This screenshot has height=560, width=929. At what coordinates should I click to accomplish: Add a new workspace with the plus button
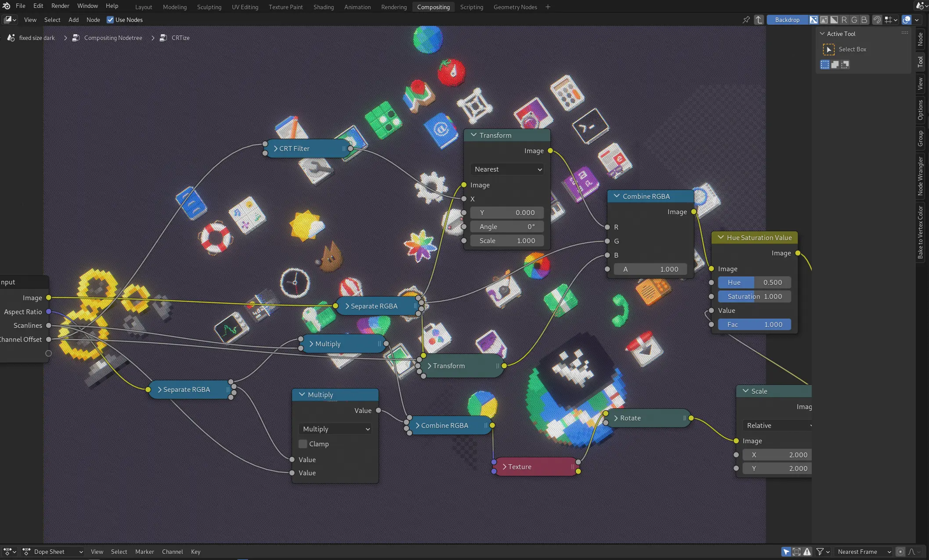[548, 7]
